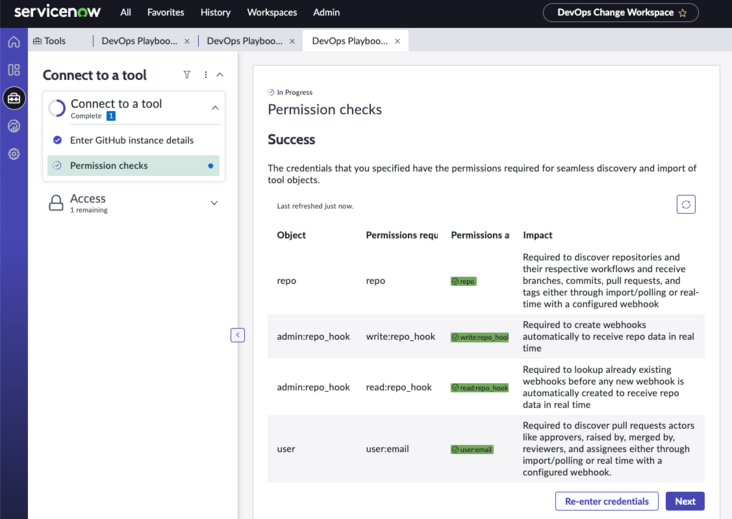Click the Impact column header
The width and height of the screenshot is (732, 519).
[537, 235]
